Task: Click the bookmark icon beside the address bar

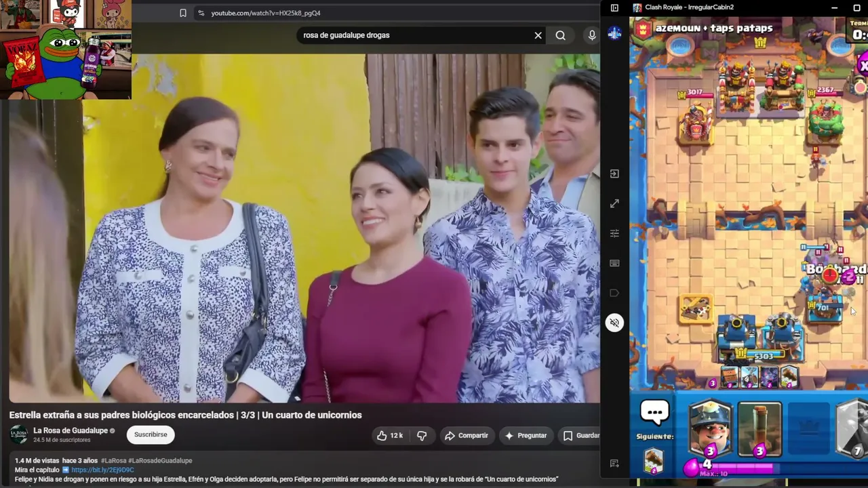Action: (x=182, y=13)
